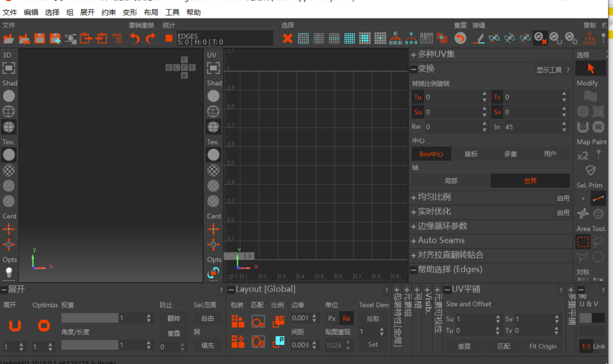Screen dimensions: 613x364
Task: Open the 帮助 menu
Action: 193,12
